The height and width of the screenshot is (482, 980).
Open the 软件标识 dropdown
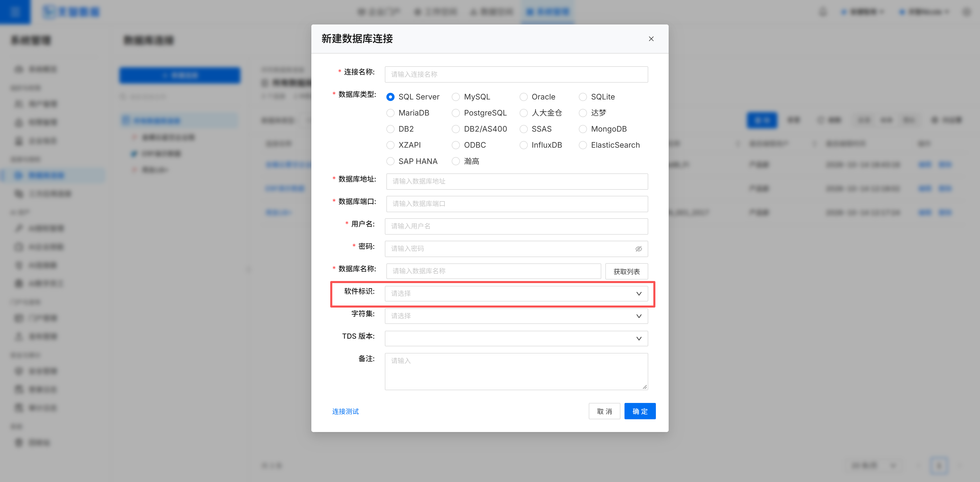tap(516, 294)
